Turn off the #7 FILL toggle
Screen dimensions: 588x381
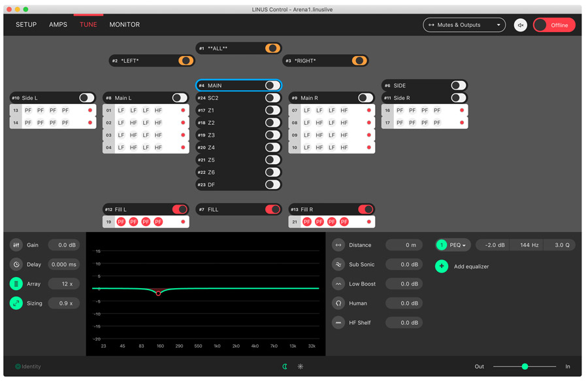tap(272, 210)
